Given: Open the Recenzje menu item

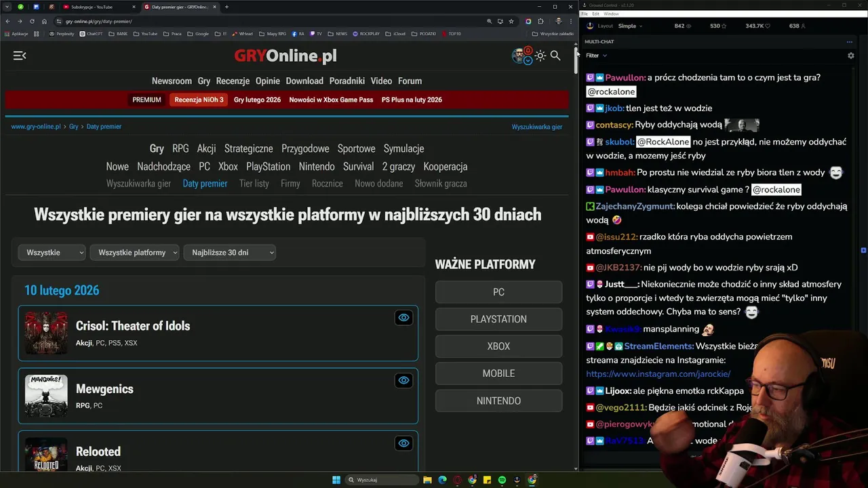Looking at the screenshot, I should point(233,81).
